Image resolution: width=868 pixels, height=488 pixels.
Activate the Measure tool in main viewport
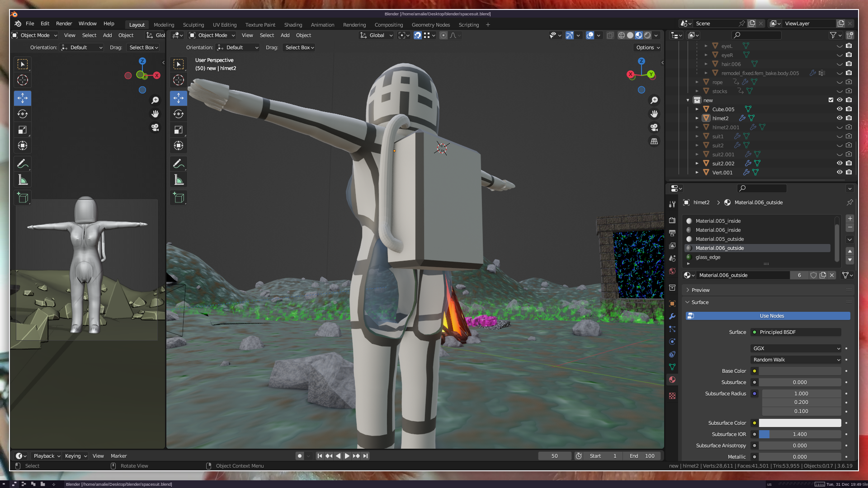tap(179, 180)
